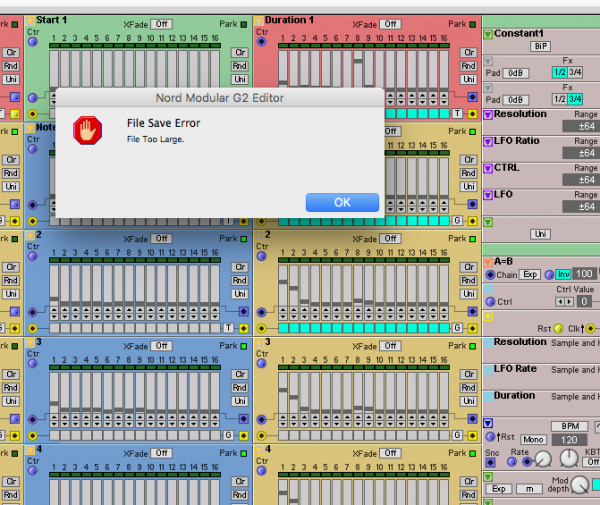600x505 pixels.
Task: Click the yellow input connector of yellow module 2
Action: (x=261, y=328)
